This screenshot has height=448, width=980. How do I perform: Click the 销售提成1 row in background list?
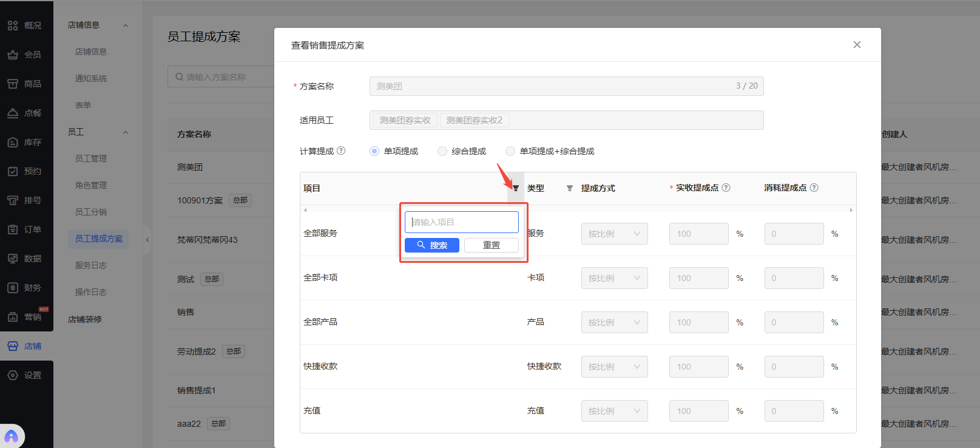(197, 390)
